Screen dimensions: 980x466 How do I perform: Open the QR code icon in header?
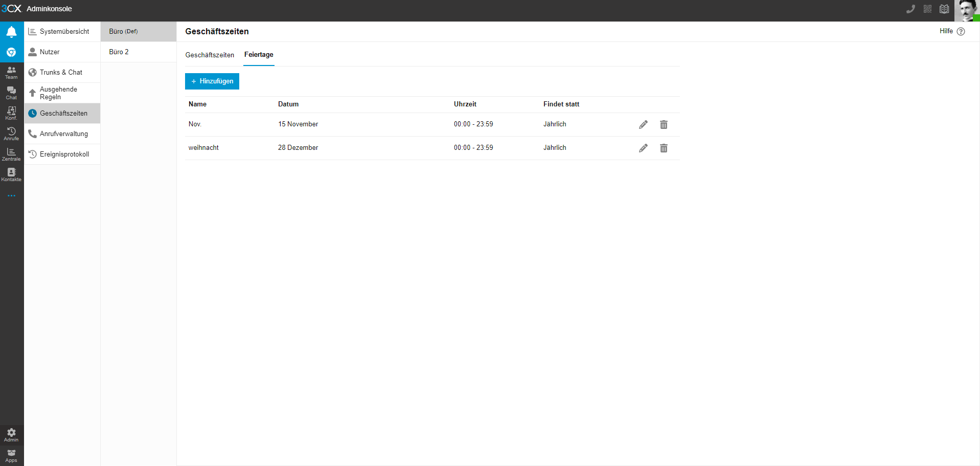(x=927, y=9)
